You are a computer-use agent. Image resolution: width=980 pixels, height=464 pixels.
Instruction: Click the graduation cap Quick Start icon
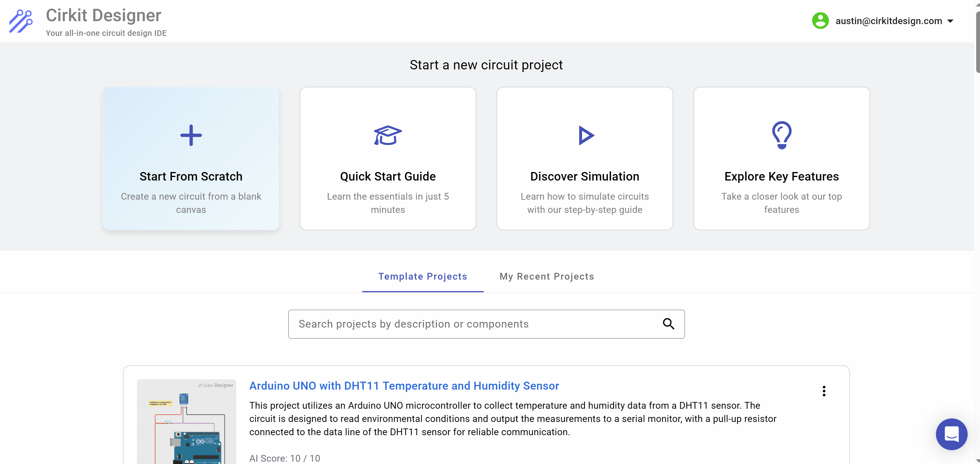[388, 135]
